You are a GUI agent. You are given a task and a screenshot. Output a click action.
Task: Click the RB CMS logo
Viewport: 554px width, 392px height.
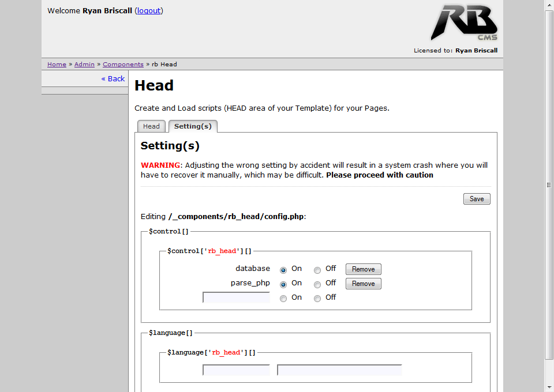(x=463, y=23)
